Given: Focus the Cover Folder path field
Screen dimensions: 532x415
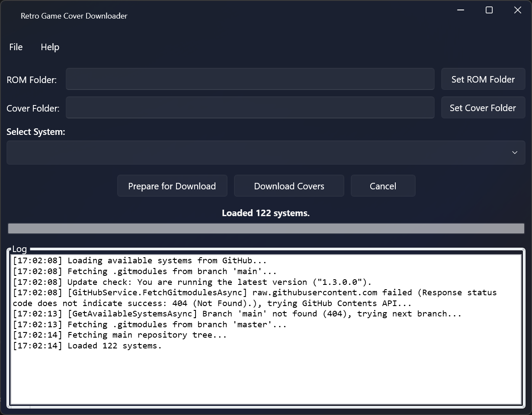Looking at the screenshot, I should point(250,108).
